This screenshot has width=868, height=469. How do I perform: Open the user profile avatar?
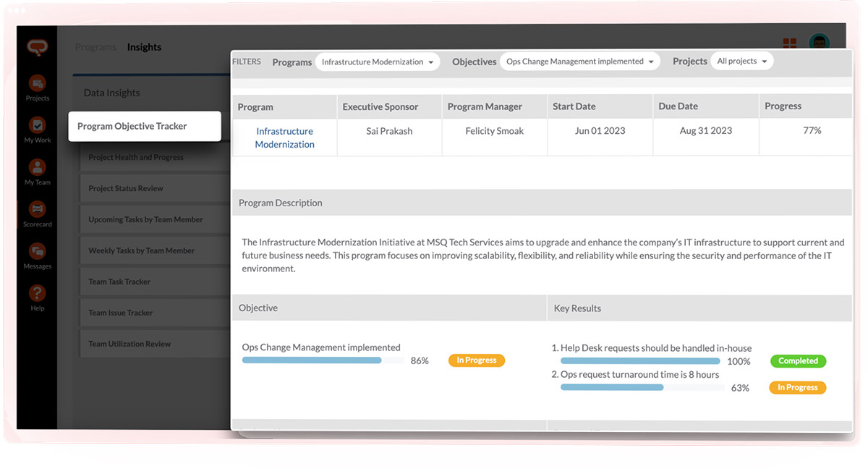click(x=819, y=43)
